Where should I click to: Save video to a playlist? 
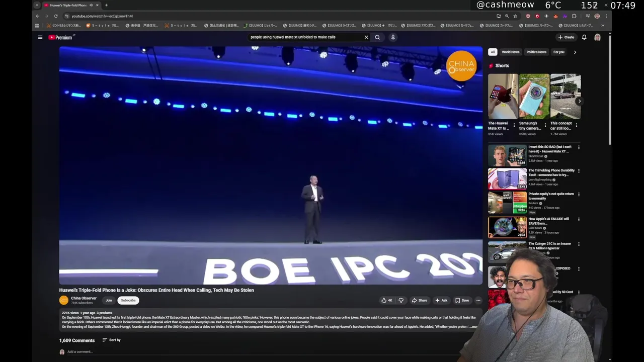(462, 300)
